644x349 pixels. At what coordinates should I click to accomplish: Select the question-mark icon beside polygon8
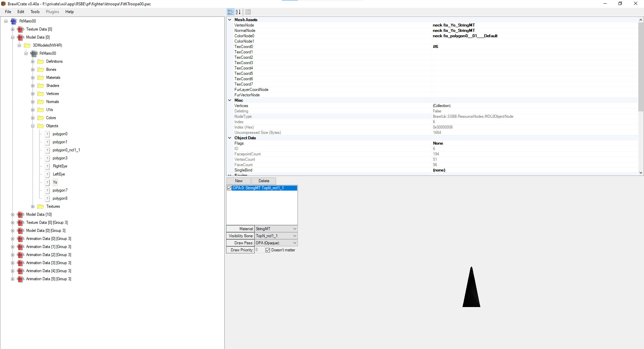coord(47,198)
